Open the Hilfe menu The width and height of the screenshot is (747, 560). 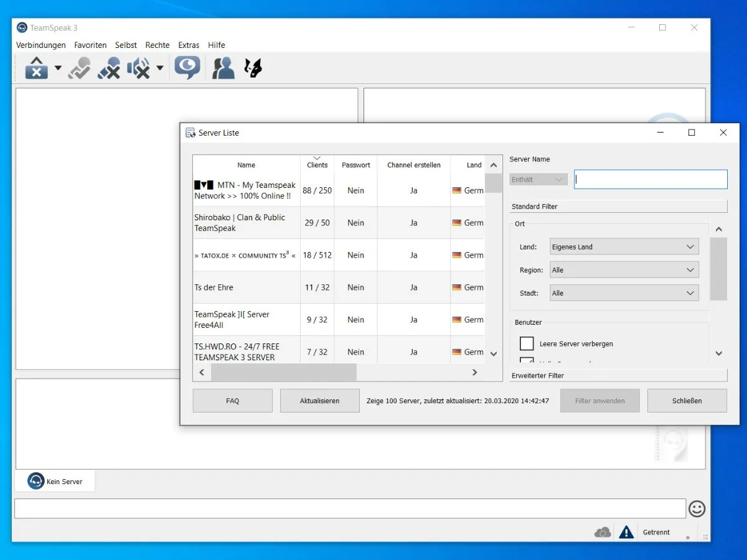(217, 45)
